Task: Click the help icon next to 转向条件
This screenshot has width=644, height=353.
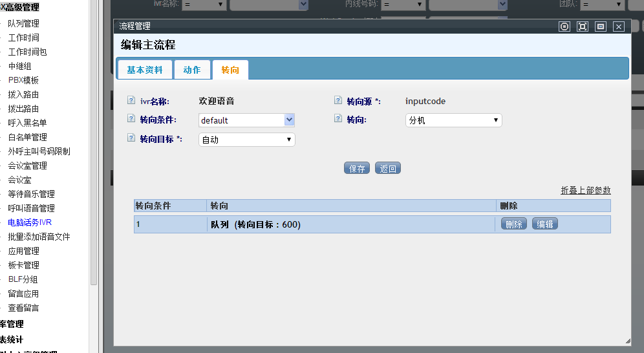Action: point(131,120)
